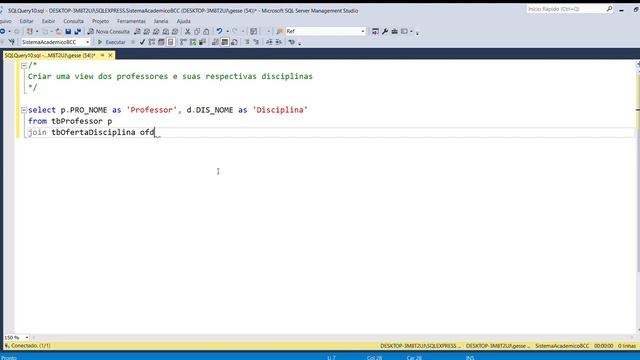
Task: Click the Paste clipboard icon
Action: [206, 31]
